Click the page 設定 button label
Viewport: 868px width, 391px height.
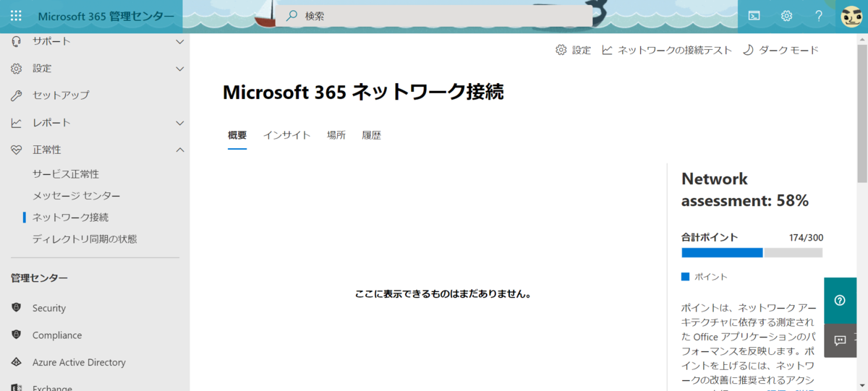pyautogui.click(x=582, y=50)
